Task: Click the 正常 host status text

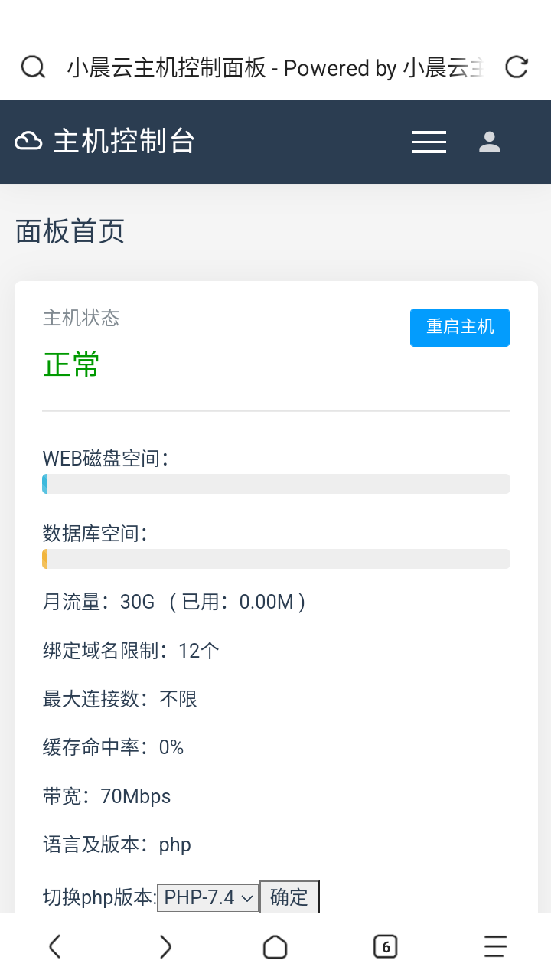Action: (x=71, y=365)
